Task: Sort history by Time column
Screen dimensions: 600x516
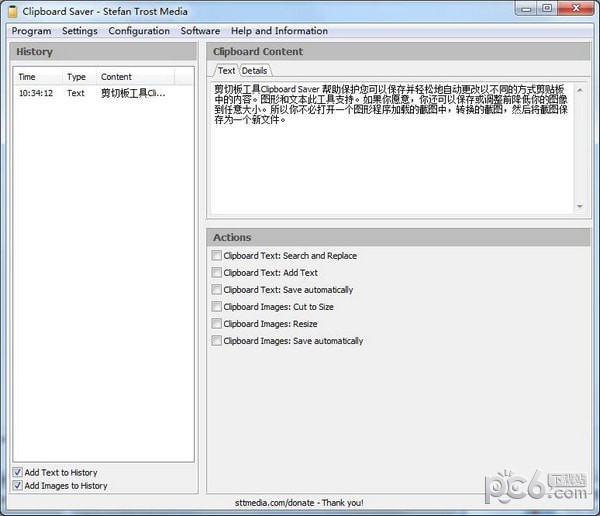Action: (38, 77)
